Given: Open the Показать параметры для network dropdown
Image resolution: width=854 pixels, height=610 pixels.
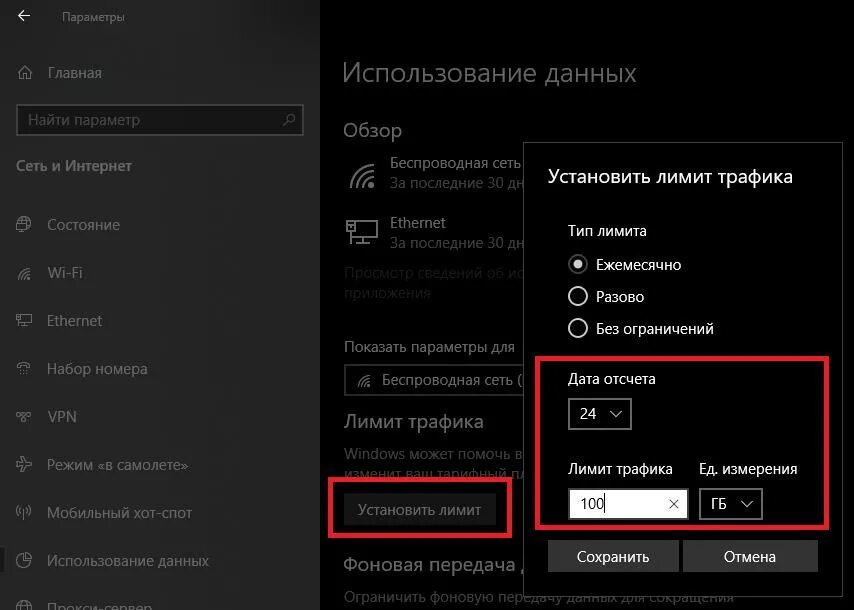Looking at the screenshot, I should tap(434, 380).
